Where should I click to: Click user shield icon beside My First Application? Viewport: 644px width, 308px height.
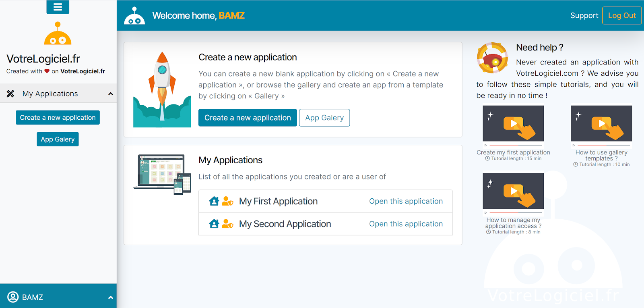pyautogui.click(x=227, y=201)
